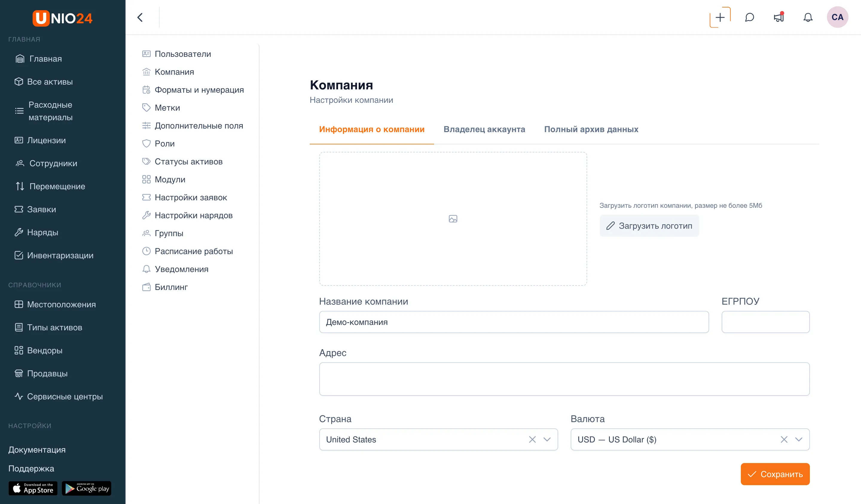The height and width of the screenshot is (504, 861).
Task: Click the ЕГРПОУ input field
Action: pyautogui.click(x=765, y=322)
